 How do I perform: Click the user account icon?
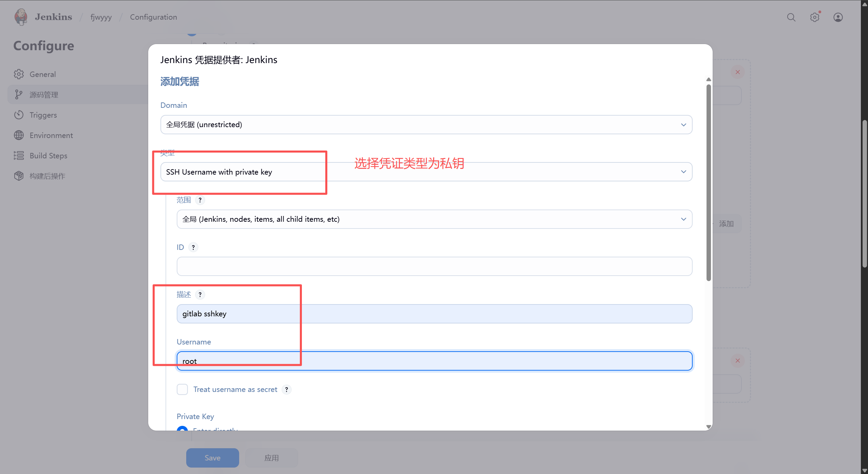coord(838,17)
